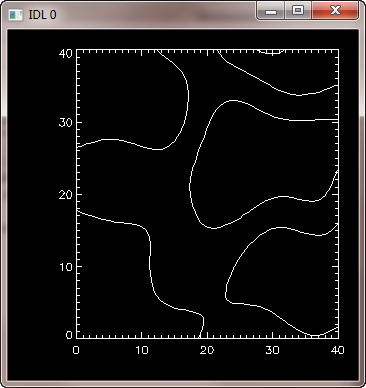
Task: Click the y-axis label 40
Action: click(x=65, y=53)
